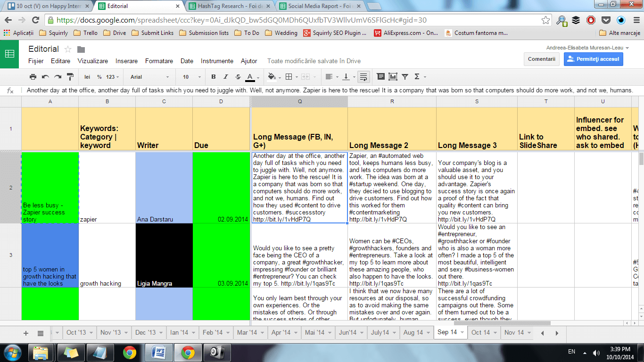
Task: Bookmark this page with the star icon
Action: [x=545, y=20]
